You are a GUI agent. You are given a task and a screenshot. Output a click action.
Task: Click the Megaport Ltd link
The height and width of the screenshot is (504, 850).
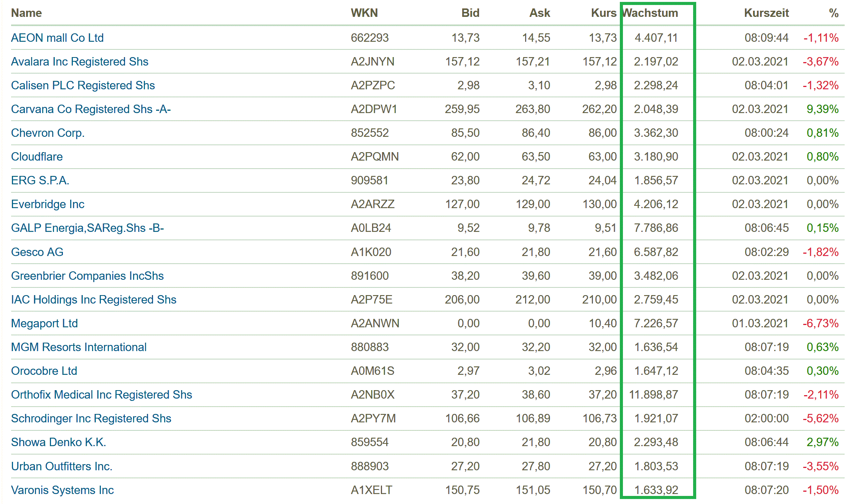pyautogui.click(x=44, y=323)
